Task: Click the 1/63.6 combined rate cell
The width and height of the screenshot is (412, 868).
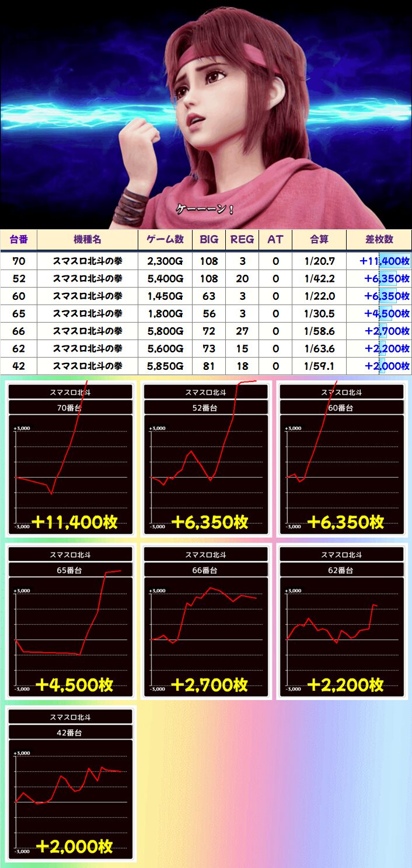Action: [x=319, y=349]
